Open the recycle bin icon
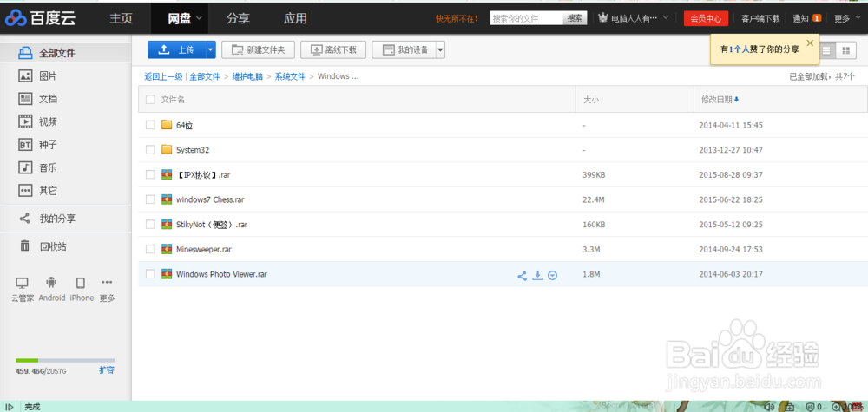The width and height of the screenshot is (868, 412). (x=25, y=246)
